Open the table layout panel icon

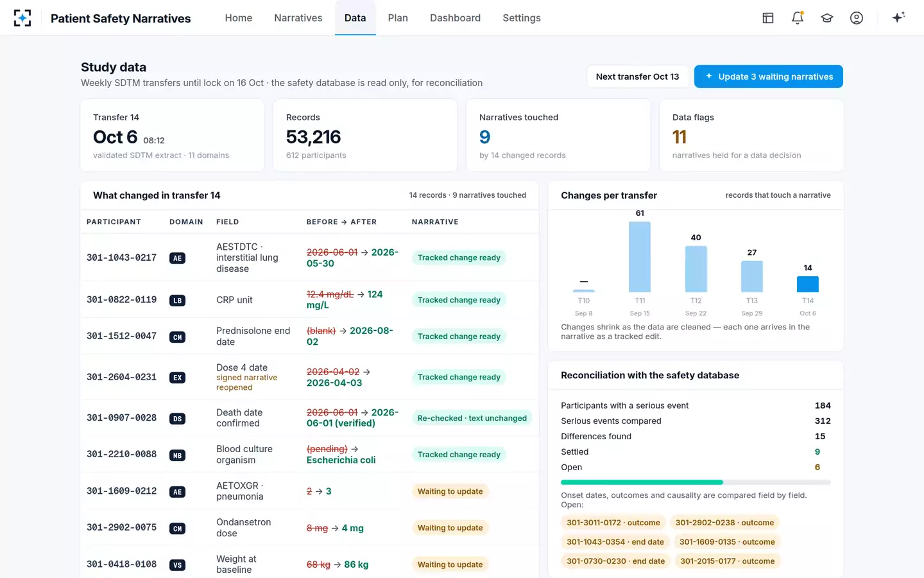pos(768,18)
